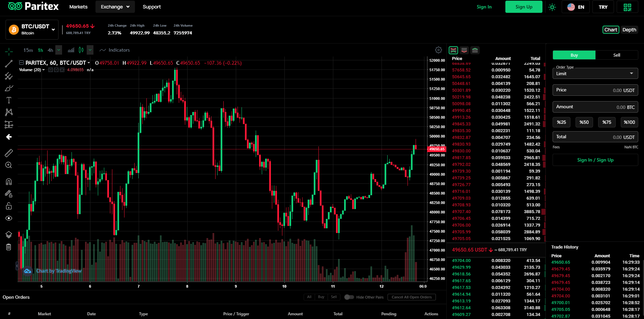Toggle lock all drawing tools icon
644x319 pixels.
[x=9, y=206]
